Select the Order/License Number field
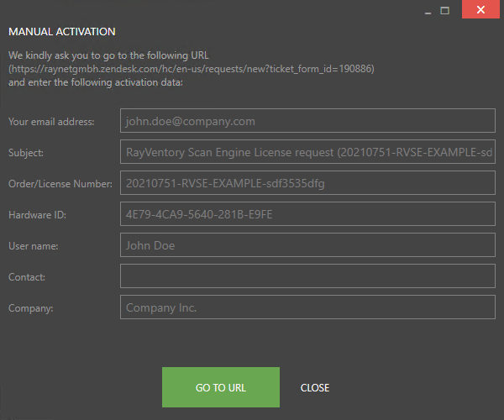 [307, 183]
